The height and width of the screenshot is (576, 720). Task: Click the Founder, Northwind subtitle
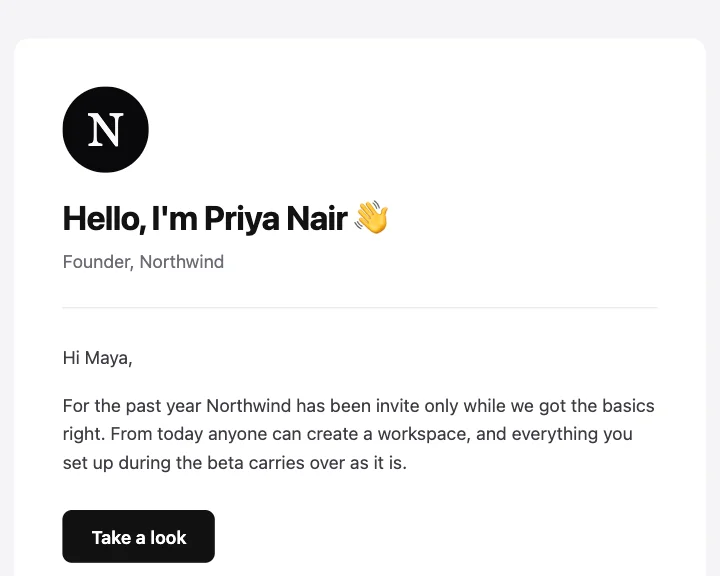[x=143, y=262]
